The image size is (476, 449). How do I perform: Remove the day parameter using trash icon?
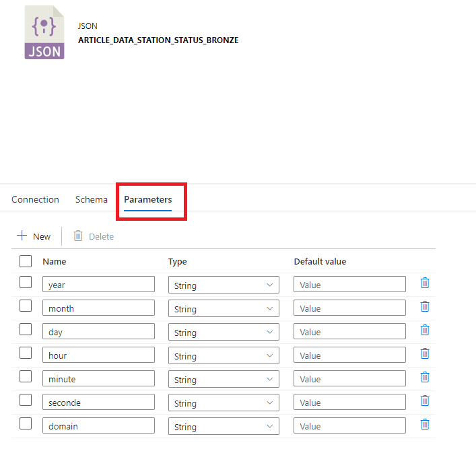coord(425,331)
